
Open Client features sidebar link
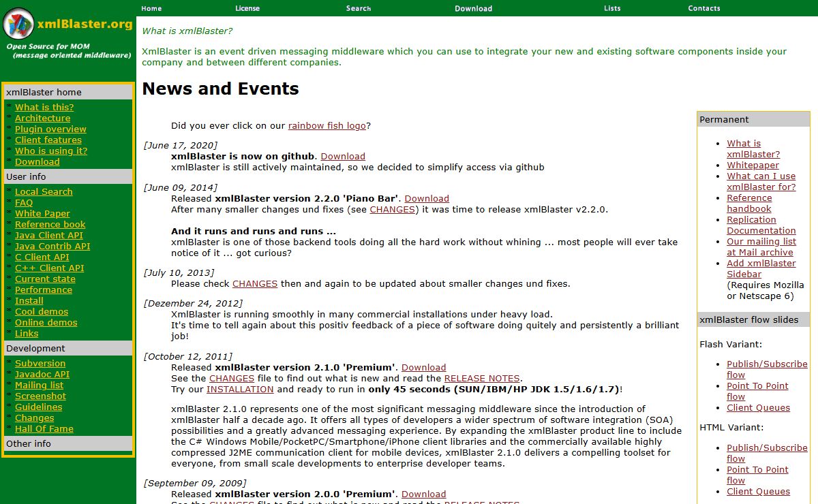pyautogui.click(x=48, y=140)
